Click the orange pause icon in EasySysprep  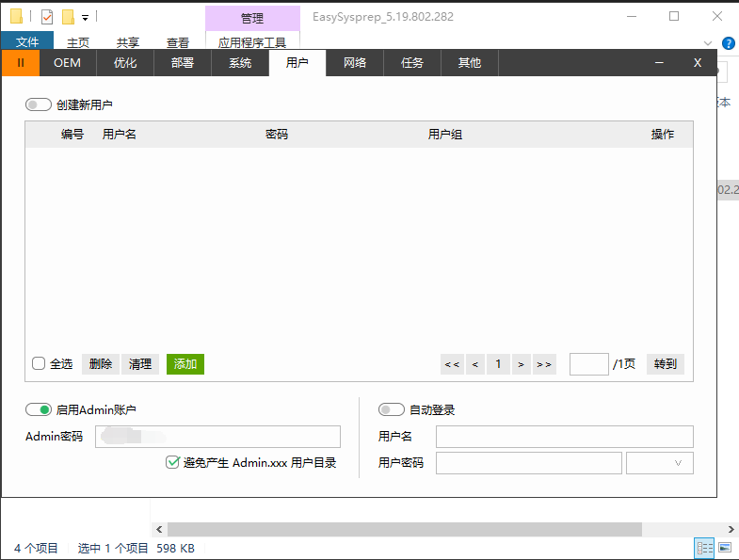click(x=20, y=63)
